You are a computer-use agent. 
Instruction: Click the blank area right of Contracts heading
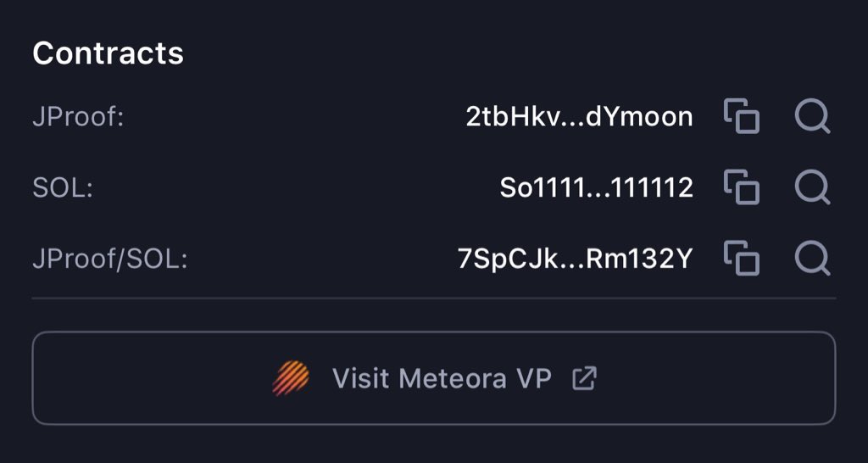click(509, 53)
